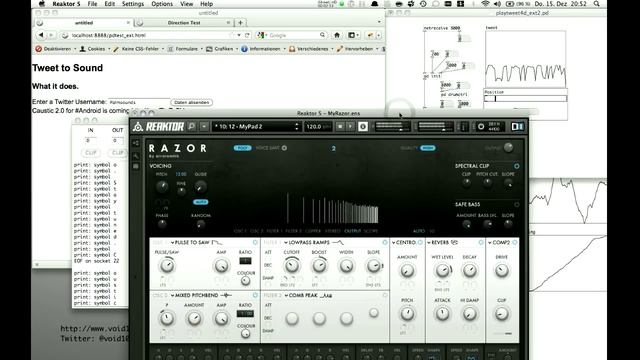
Task: Open the Options menu
Action: [x=162, y=4]
